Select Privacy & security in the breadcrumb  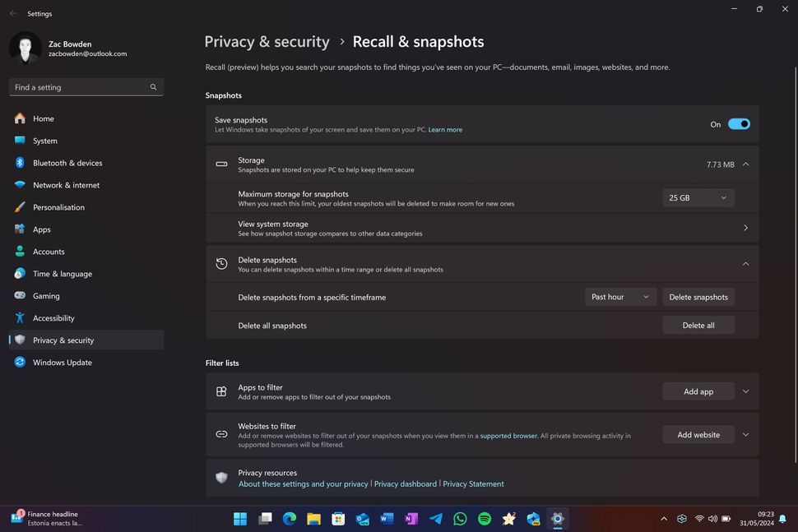[x=267, y=41]
